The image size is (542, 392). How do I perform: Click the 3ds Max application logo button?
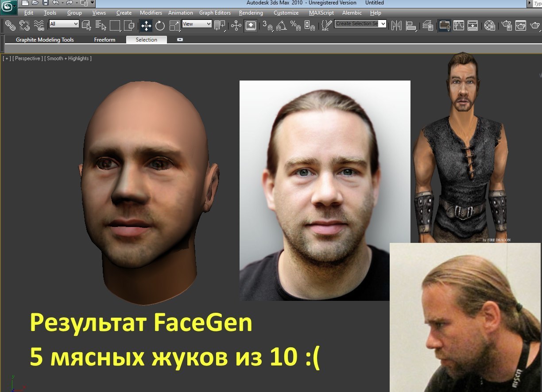point(9,8)
